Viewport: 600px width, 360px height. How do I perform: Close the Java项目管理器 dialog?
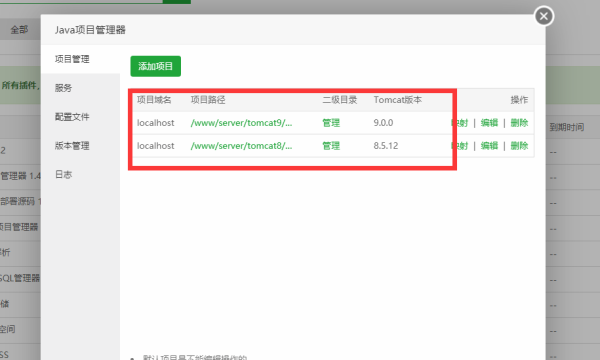(x=544, y=16)
